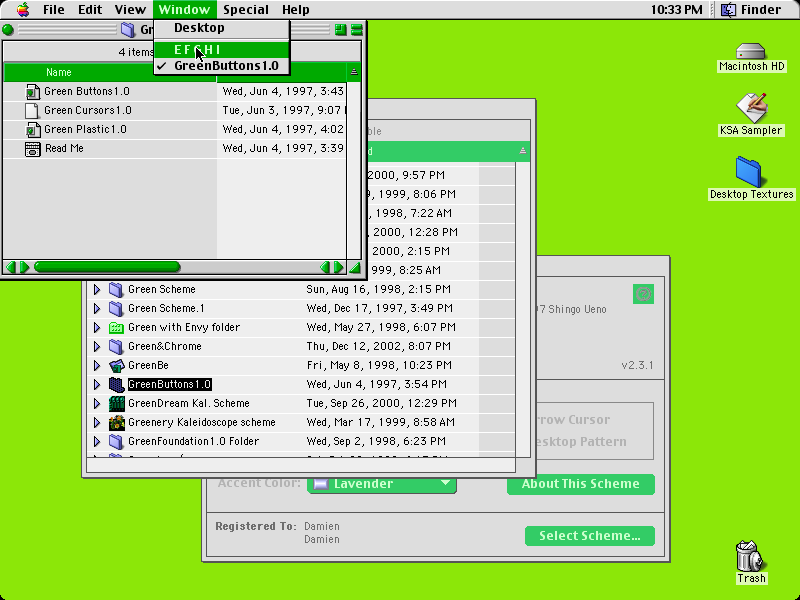Choose the highlighted E F G H I menu item
This screenshot has height=600, width=800.
click(x=222, y=49)
